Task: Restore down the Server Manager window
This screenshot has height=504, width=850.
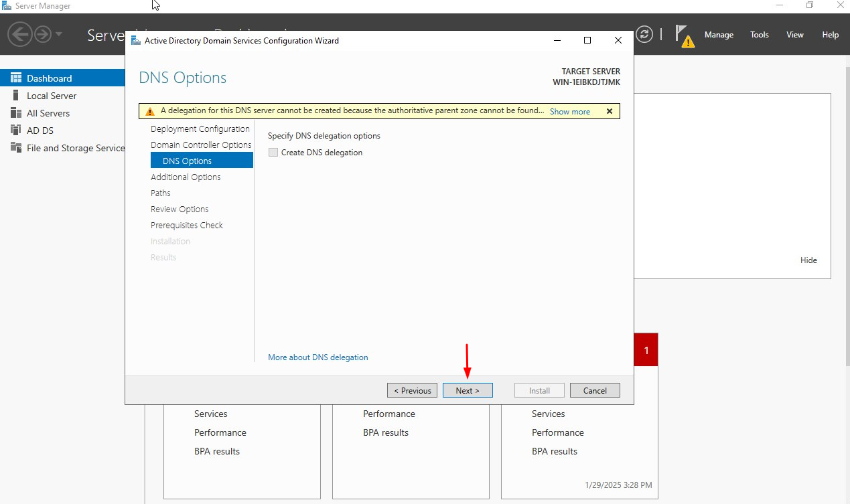Action: pos(810,5)
